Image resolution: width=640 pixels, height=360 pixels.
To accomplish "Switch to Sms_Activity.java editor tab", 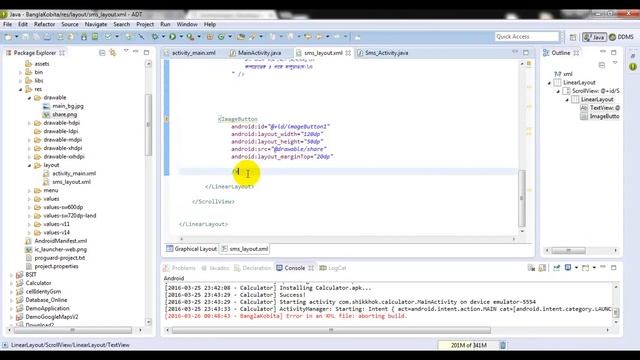I will pyautogui.click(x=382, y=53).
